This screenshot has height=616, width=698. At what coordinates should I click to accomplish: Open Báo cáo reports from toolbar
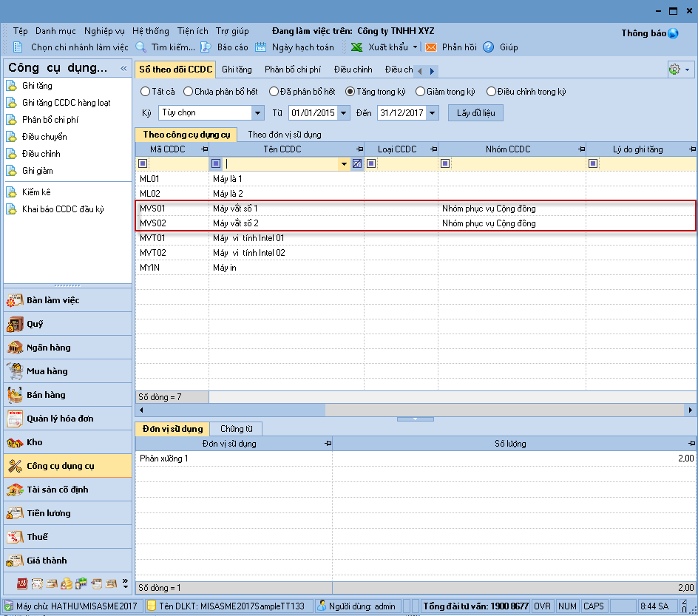click(x=206, y=47)
